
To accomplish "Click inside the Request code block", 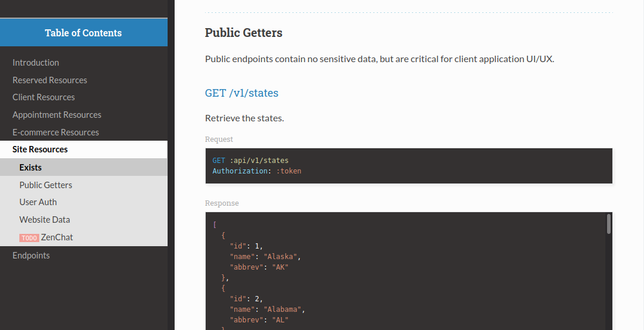I will [408, 166].
